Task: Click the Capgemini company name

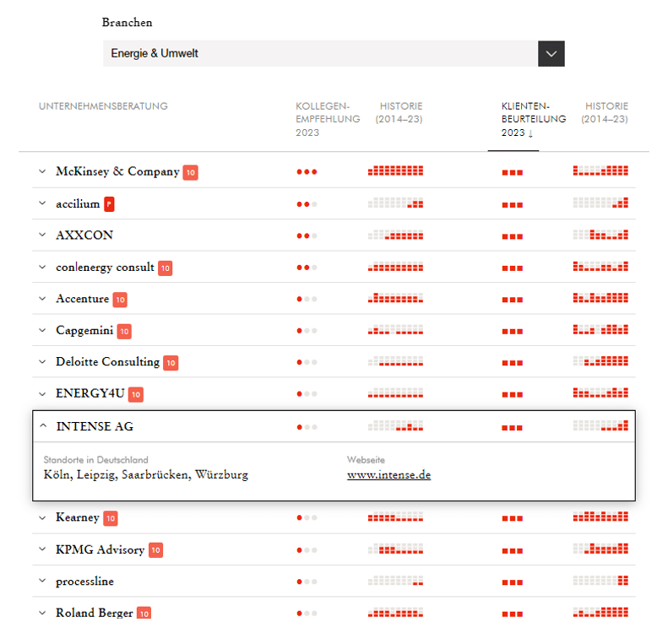Action: coord(84,331)
